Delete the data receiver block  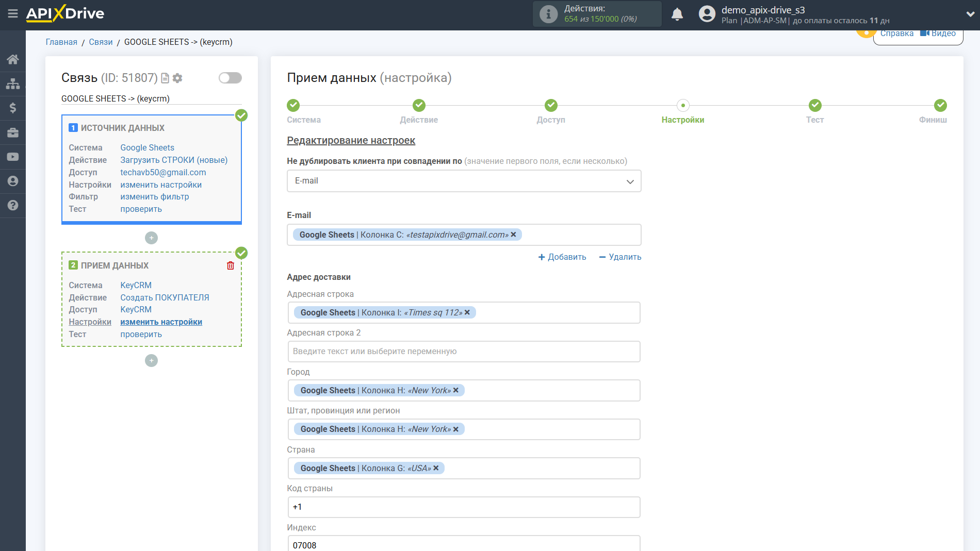pos(231,265)
